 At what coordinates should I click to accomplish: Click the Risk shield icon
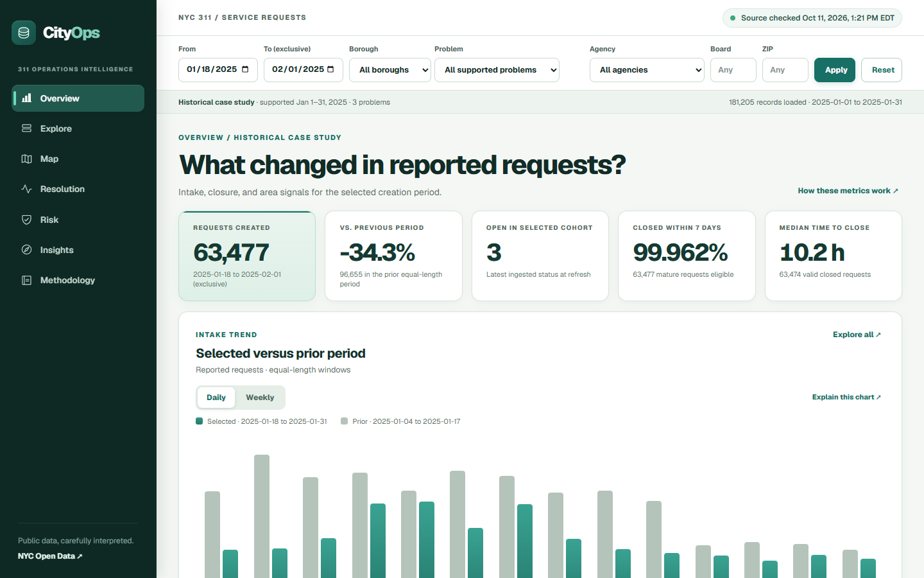(26, 220)
